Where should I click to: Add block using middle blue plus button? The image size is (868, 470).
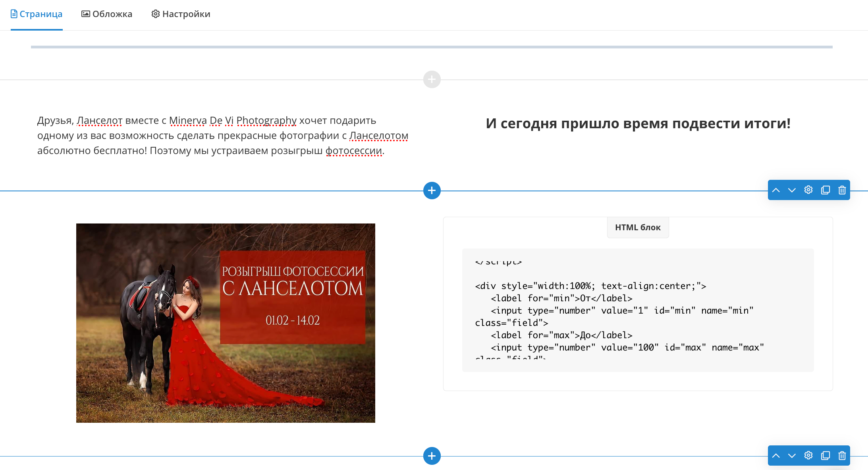click(432, 191)
